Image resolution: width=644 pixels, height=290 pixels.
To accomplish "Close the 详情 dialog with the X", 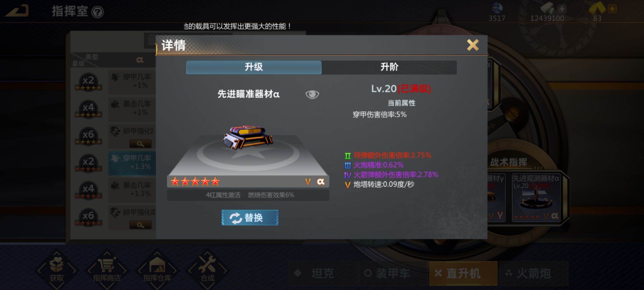I will 473,45.
